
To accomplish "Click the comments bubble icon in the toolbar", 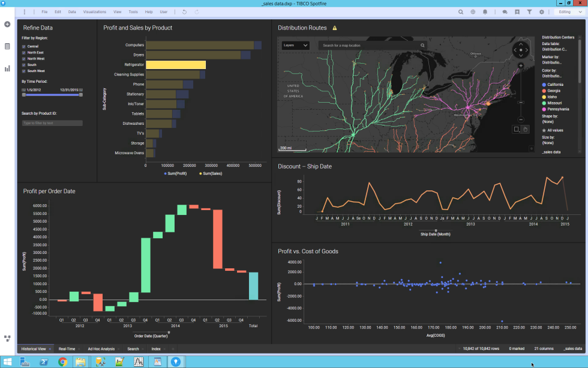I will click(x=505, y=11).
